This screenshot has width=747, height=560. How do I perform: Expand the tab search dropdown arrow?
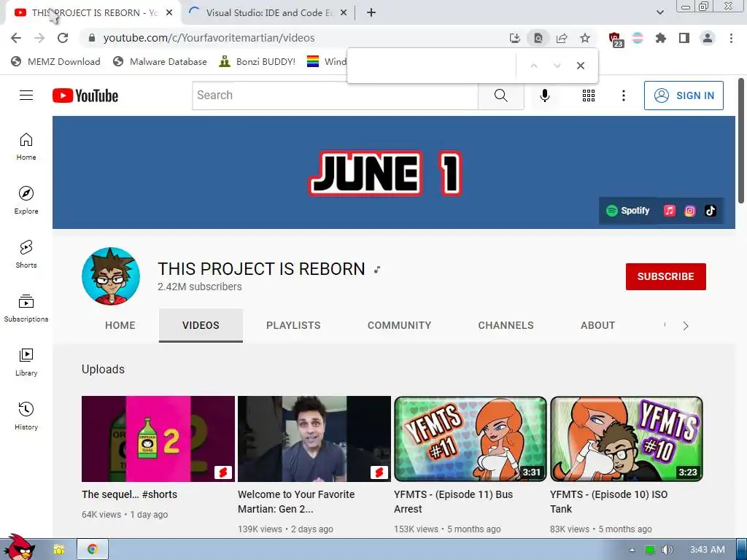coord(659,12)
